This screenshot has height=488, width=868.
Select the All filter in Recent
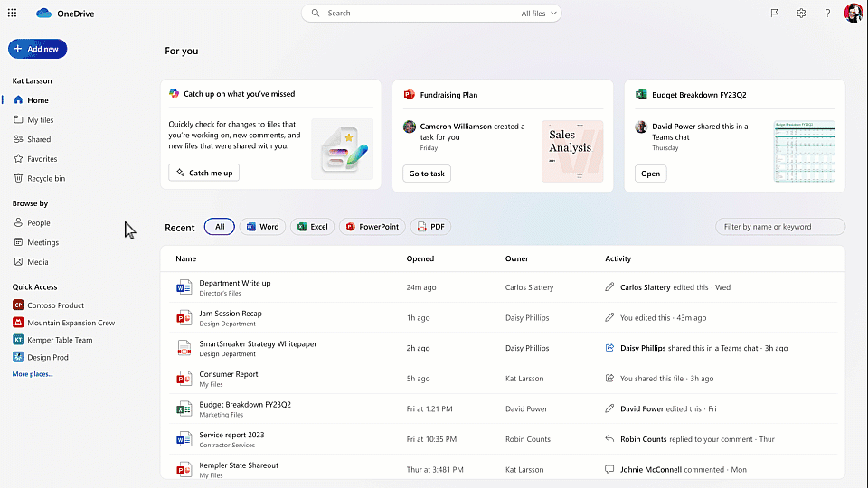coord(220,226)
